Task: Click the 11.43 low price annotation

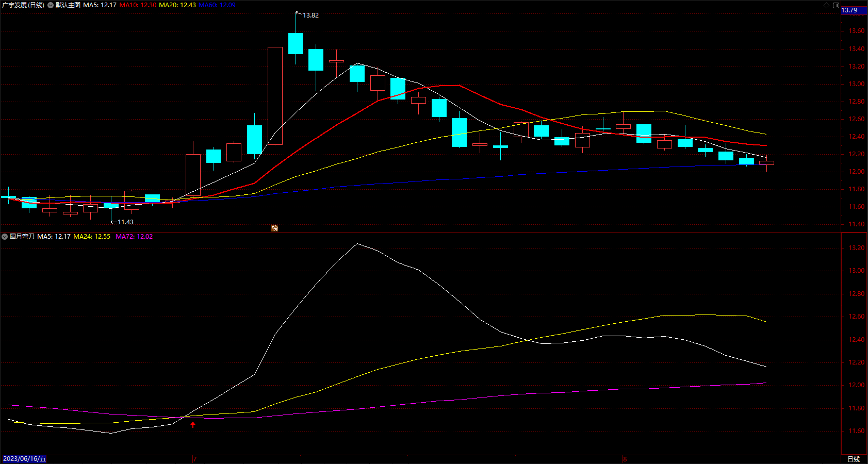Action: pyautogui.click(x=125, y=222)
